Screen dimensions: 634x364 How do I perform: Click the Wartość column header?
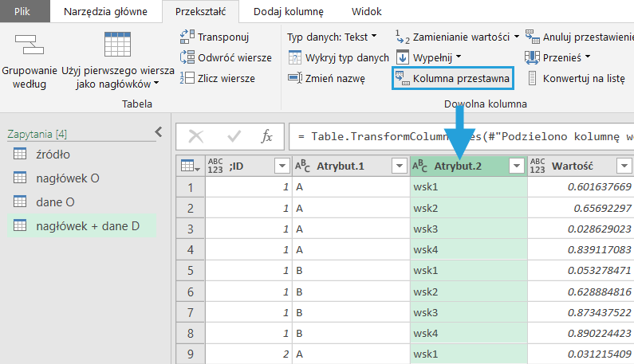coord(570,166)
